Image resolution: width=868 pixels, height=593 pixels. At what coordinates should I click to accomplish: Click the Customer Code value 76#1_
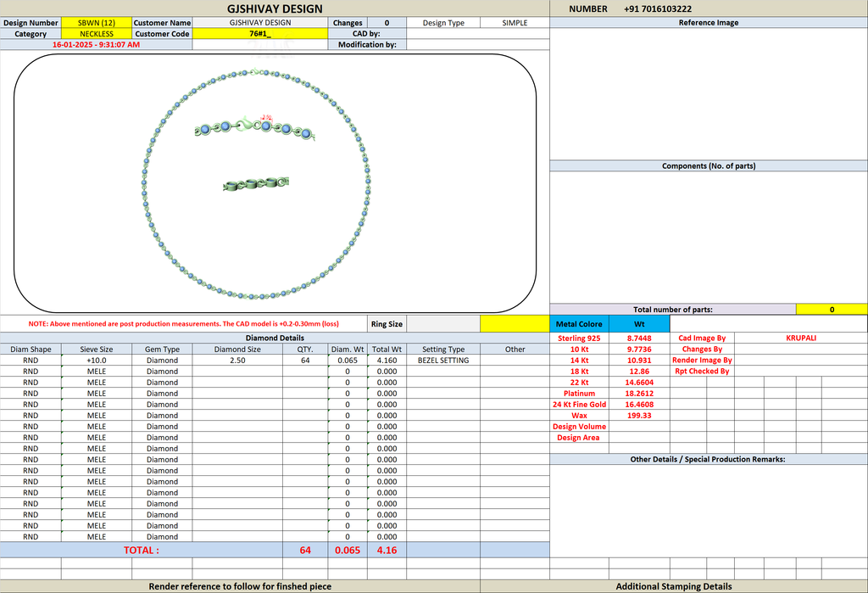click(x=260, y=34)
